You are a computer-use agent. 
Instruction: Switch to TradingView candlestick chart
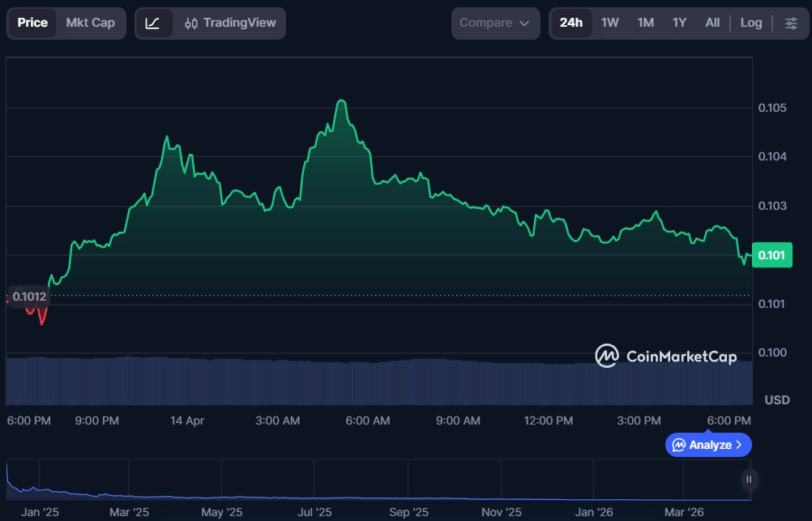coord(229,23)
